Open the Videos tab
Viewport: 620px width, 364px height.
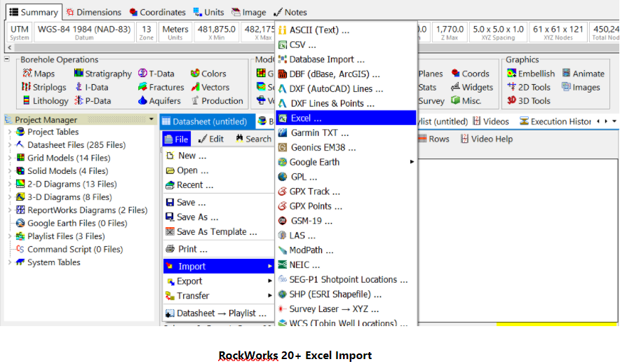(x=491, y=121)
